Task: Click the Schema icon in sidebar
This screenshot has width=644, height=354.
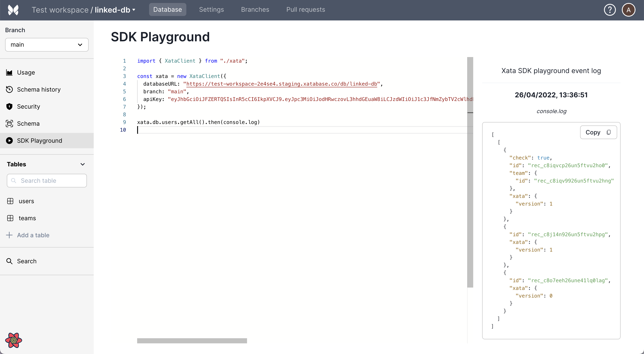Action: (9, 124)
